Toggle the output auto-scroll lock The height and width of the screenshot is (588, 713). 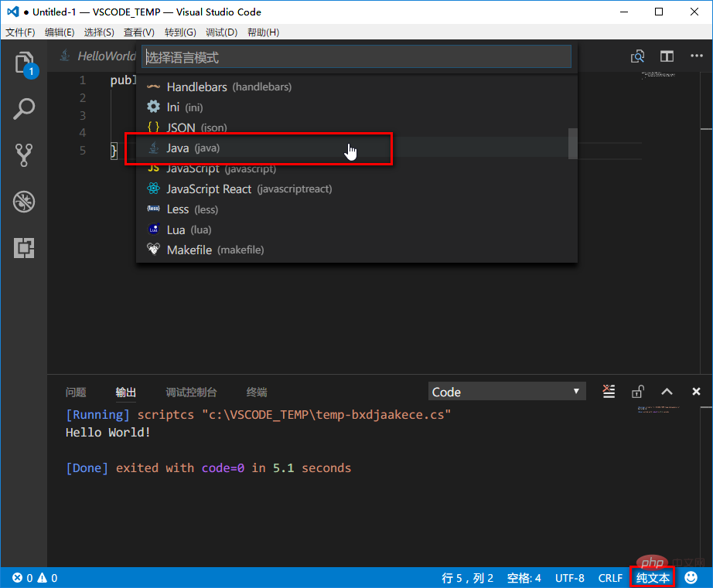(x=637, y=392)
